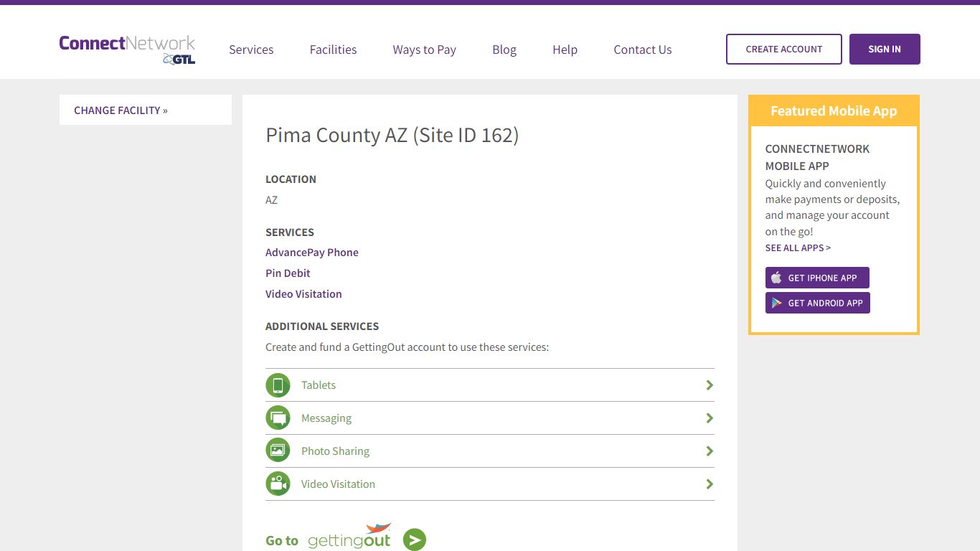Screen dimensions: 980x551
Task: Click the Get iPhone App button
Action: click(x=817, y=278)
